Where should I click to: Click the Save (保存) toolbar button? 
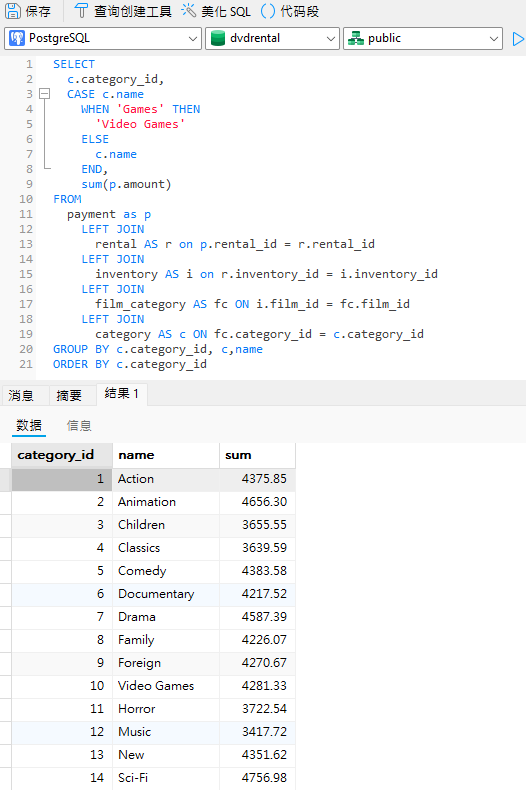point(28,11)
